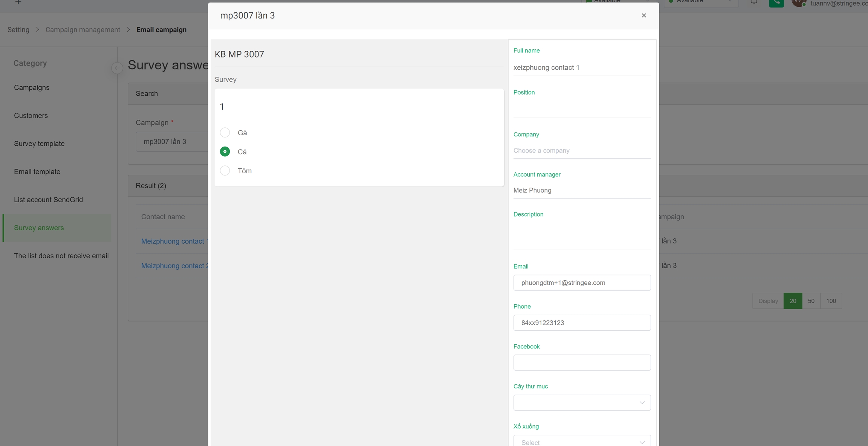Viewport: 868px width, 446px height.
Task: Set display count to 100
Action: coord(831,301)
